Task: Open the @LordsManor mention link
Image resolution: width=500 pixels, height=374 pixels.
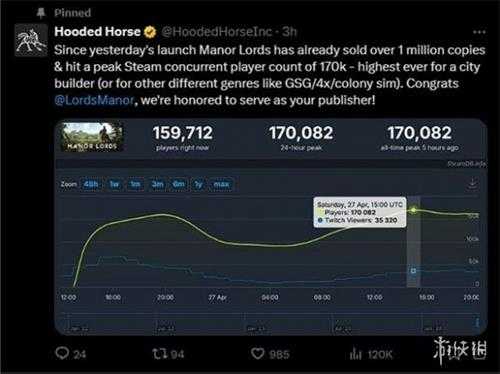Action: click(x=94, y=100)
